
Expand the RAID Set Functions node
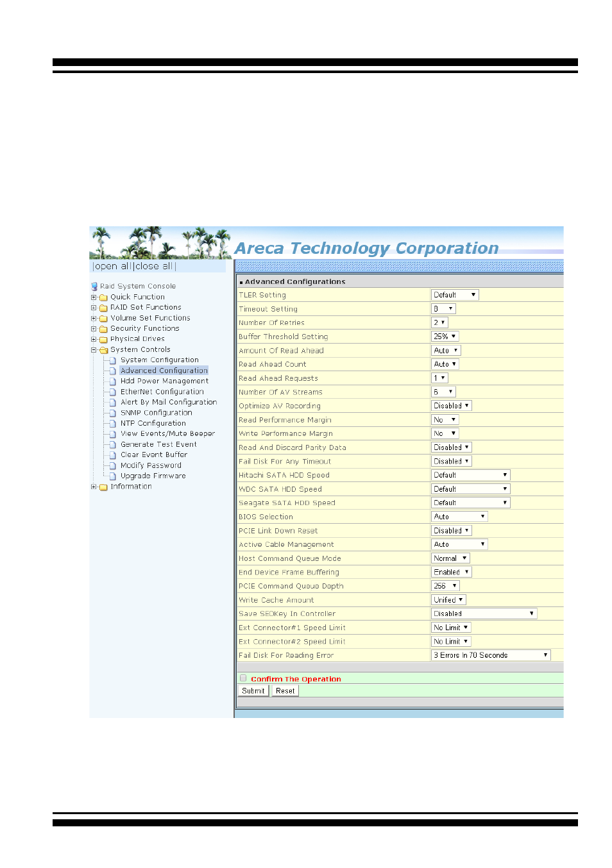[94, 308]
